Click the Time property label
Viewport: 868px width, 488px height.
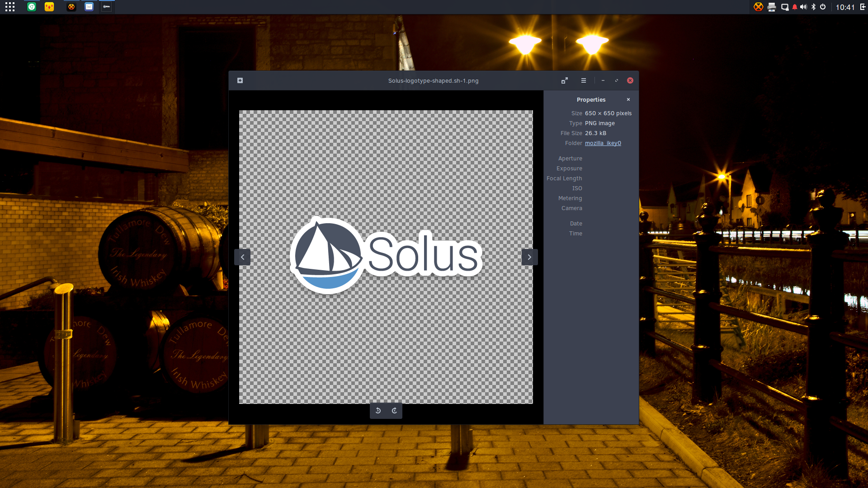click(576, 234)
